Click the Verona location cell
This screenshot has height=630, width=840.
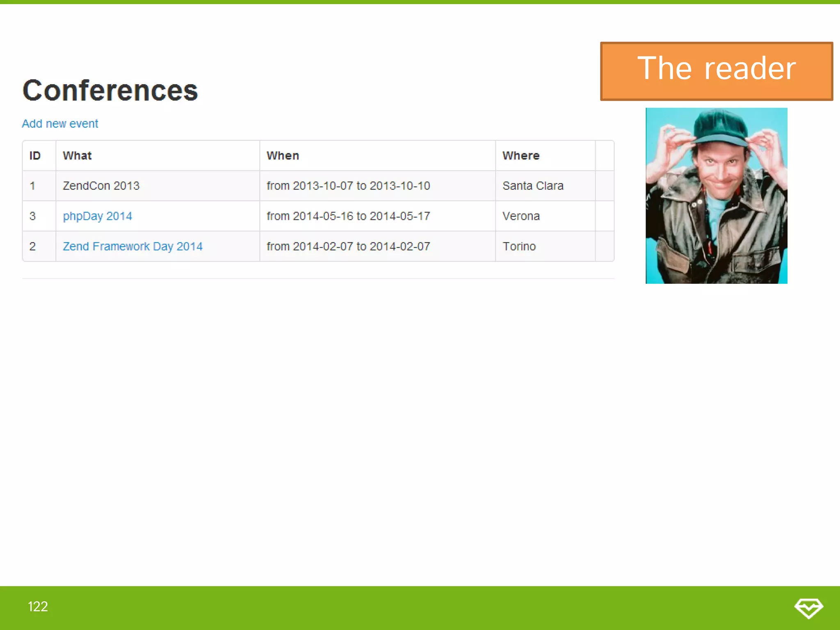click(x=521, y=216)
